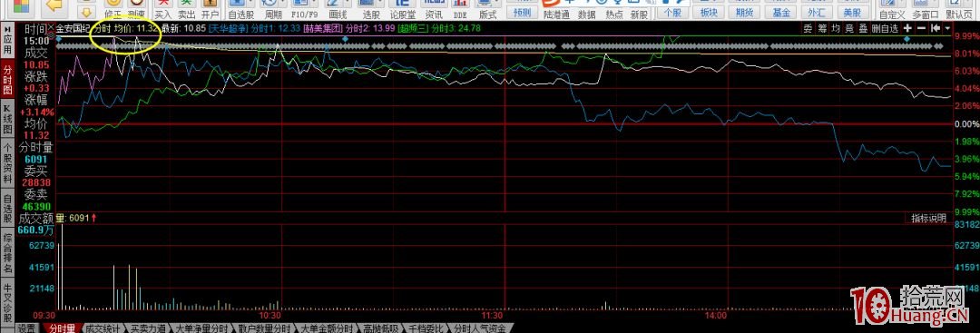Click the 删自选 remove-from-watchlist button

point(885,28)
